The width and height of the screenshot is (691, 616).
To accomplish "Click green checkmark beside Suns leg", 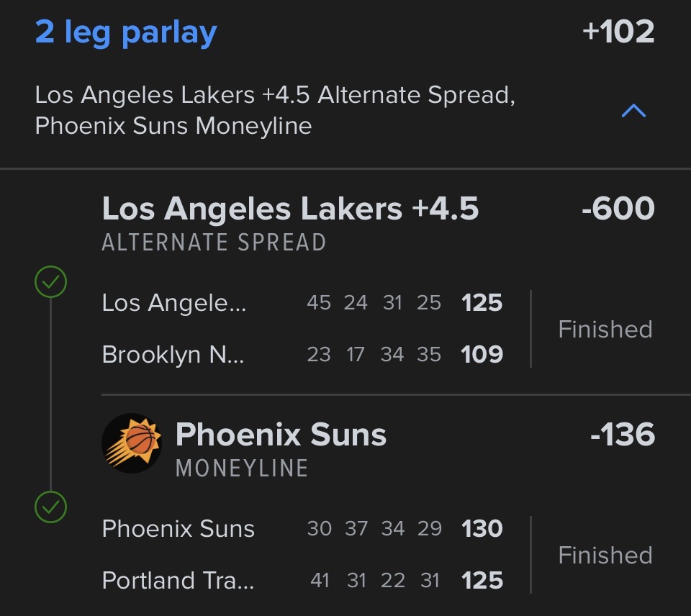I will (x=50, y=507).
